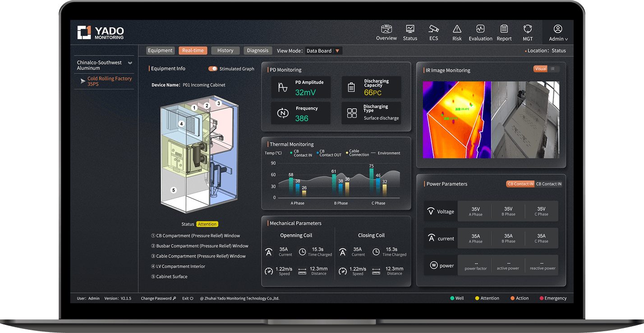Click the Opening Coil distance icon
The width and height of the screenshot is (644, 333).
point(303,271)
